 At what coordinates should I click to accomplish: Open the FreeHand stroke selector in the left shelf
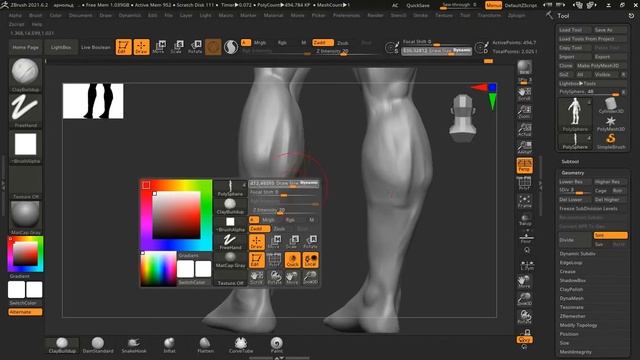(x=25, y=111)
